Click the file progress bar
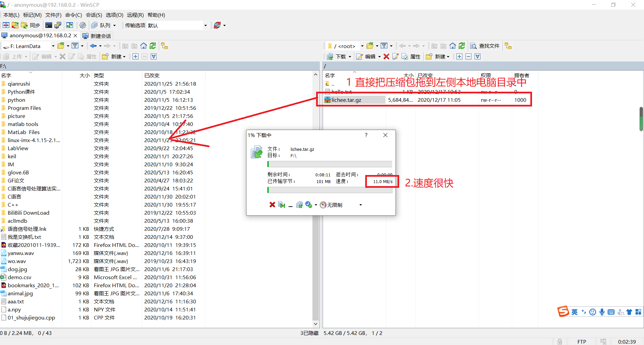Screen dimensions: 644x345 click(x=330, y=164)
